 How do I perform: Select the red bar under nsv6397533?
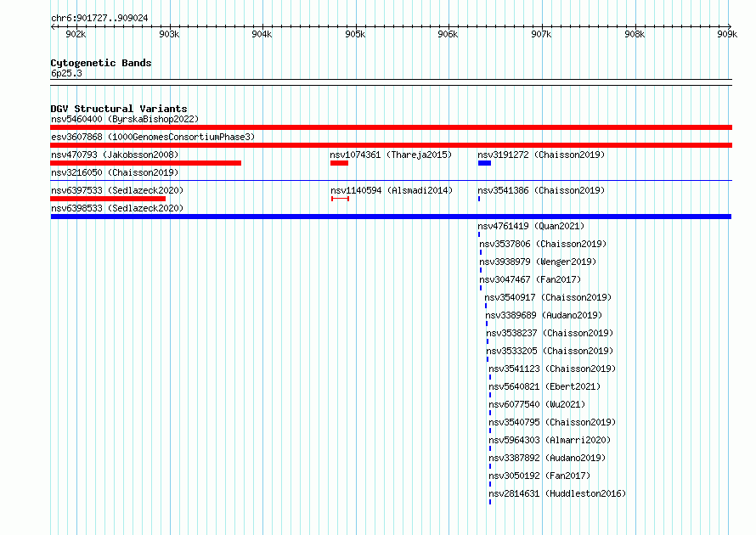click(108, 199)
